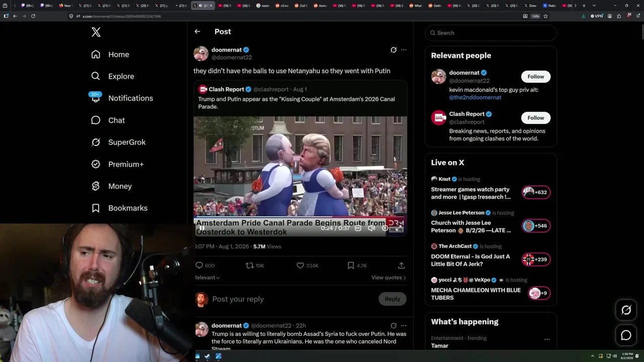Screen dimensions: 644x362
Task: Follow doomernat in Relevant people
Action: click(x=536, y=76)
